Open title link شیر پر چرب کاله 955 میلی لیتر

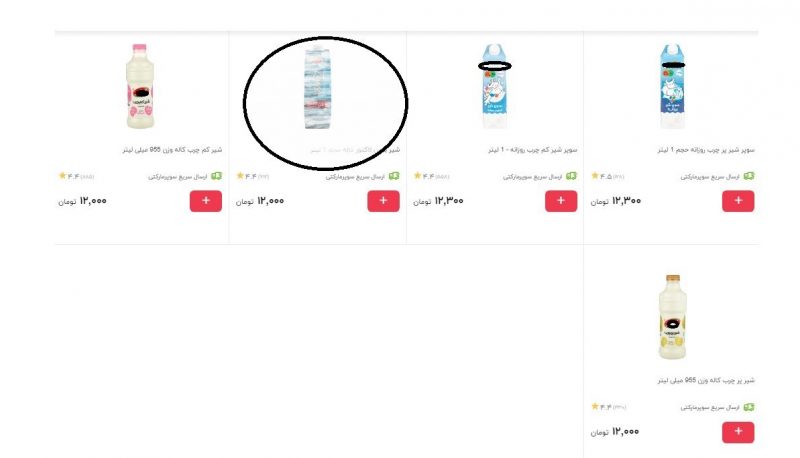pos(706,380)
